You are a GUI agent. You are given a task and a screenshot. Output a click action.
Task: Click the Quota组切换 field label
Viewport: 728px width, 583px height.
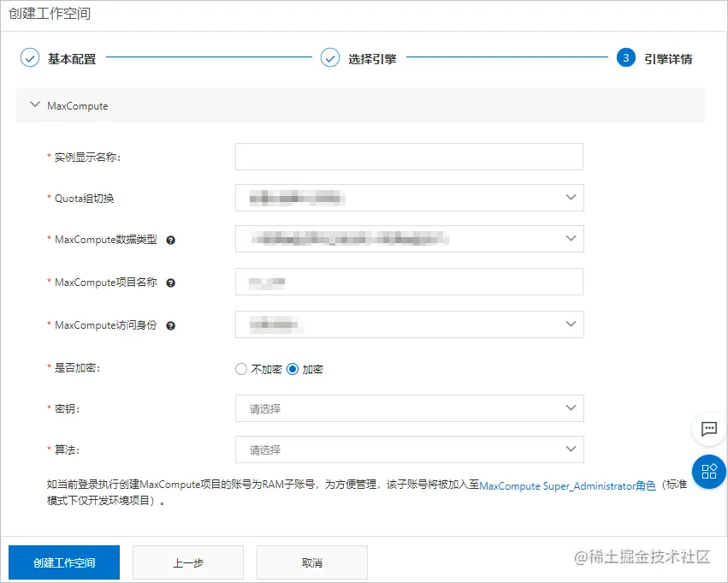pyautogui.click(x=84, y=199)
